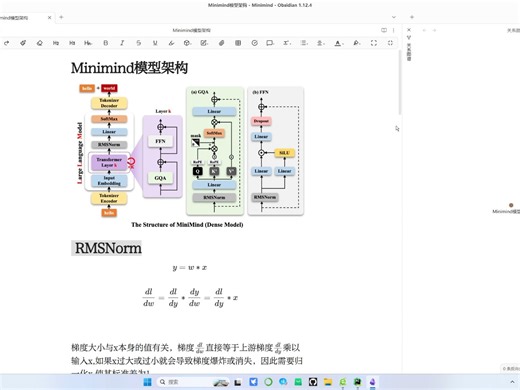Click the eraser clear-formatting icon
The width and height of the screenshot is (520, 390).
click(x=39, y=43)
